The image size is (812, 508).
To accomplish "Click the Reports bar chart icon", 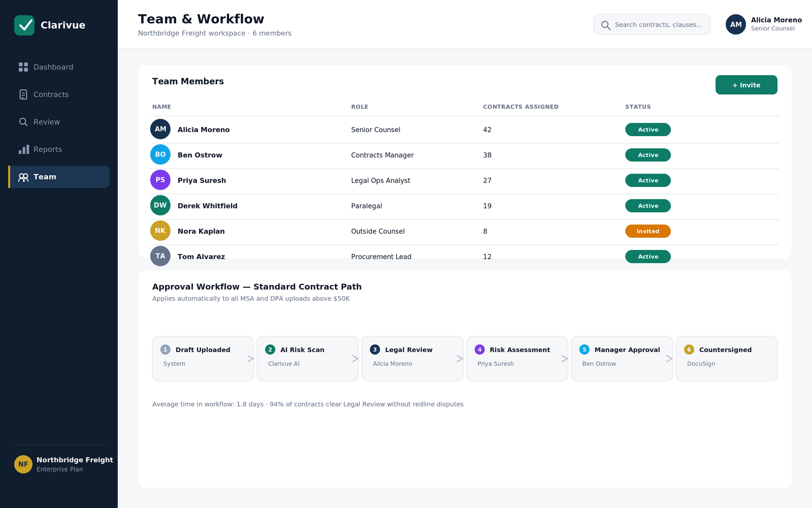I will (x=23, y=149).
